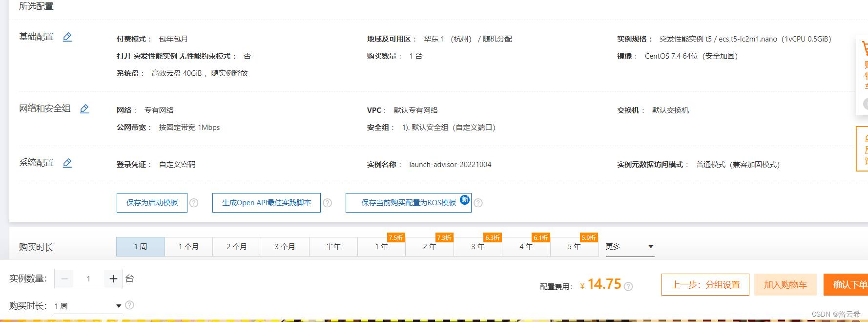Click the instance quantity input field
This screenshot has width=868, height=322.
(x=88, y=279)
